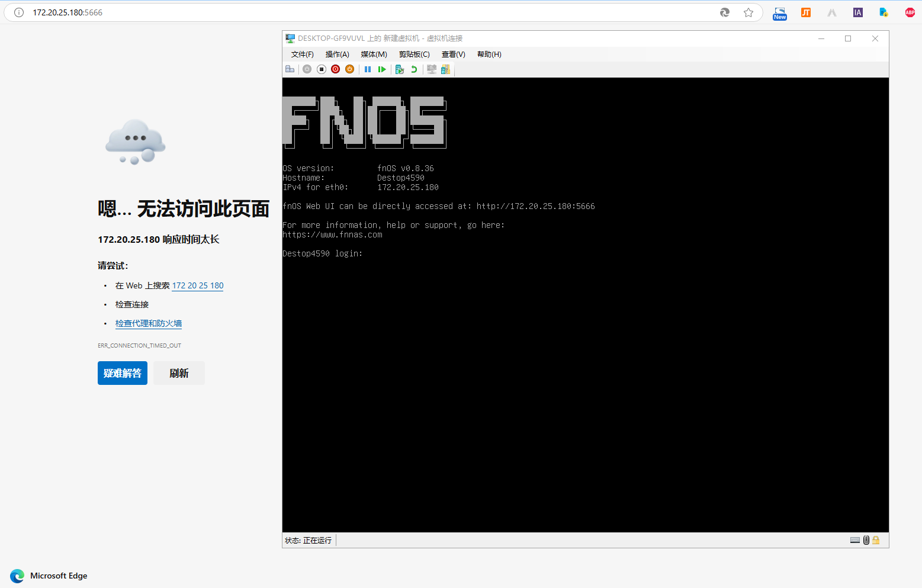Open the 检查代理和防火墙 link
The height and width of the screenshot is (588, 922).
coord(149,323)
